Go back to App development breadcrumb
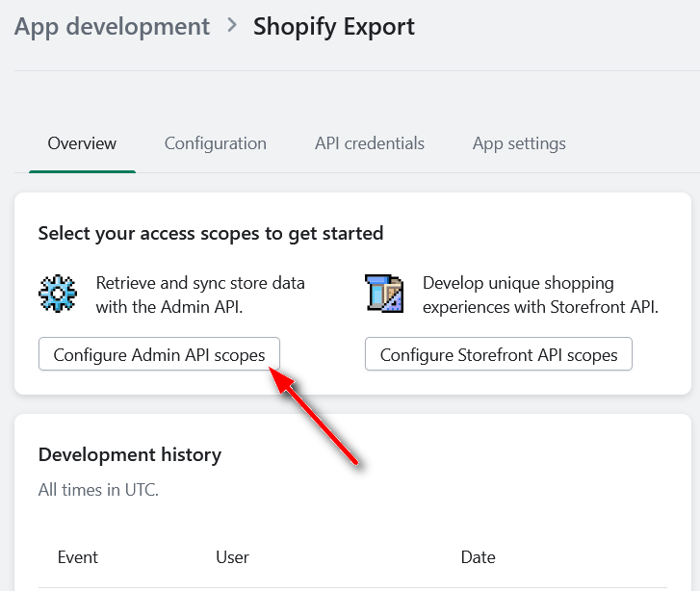 112,27
